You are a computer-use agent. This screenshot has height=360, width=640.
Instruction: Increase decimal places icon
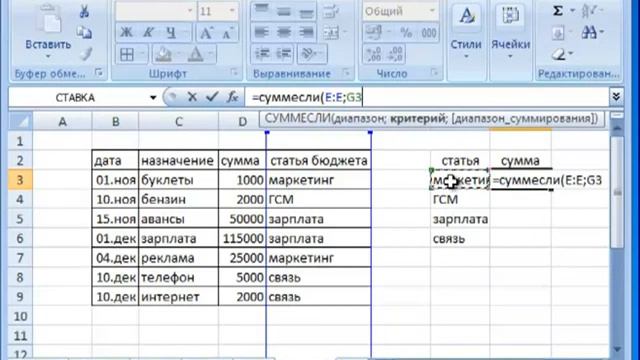coord(373,54)
